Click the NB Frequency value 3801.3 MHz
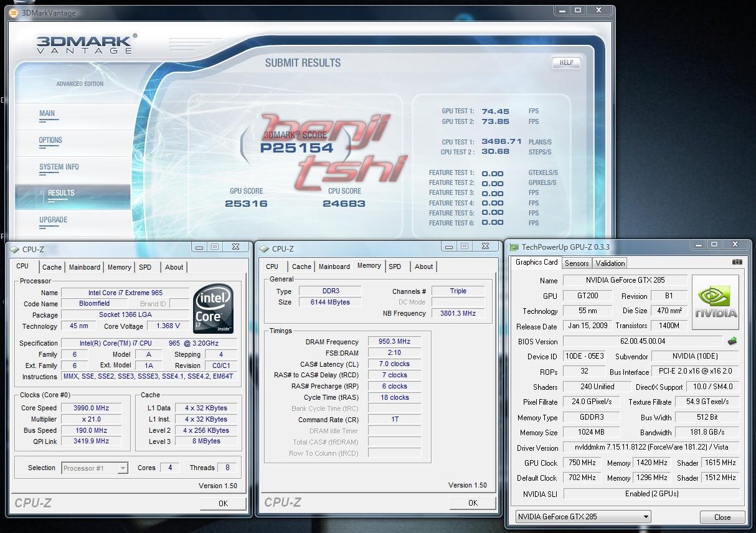The height and width of the screenshot is (533, 756). pyautogui.click(x=458, y=314)
